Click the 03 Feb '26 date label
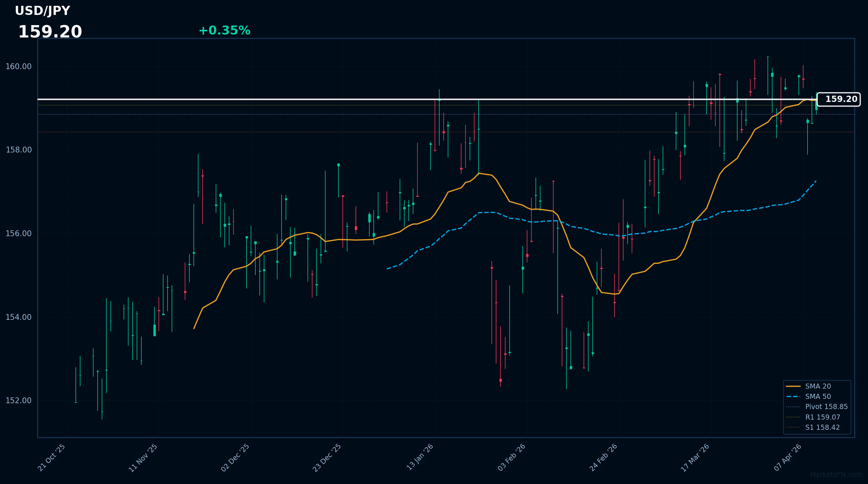Screen dimensions: 868x484 coord(512,457)
